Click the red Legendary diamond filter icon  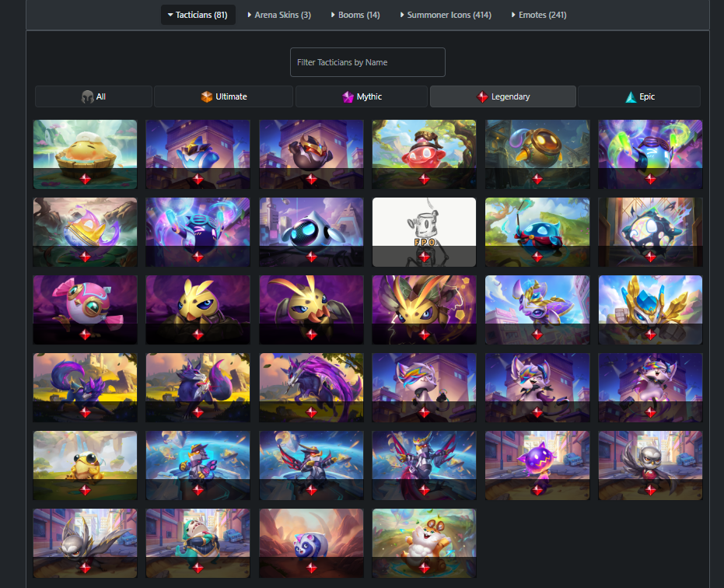(x=482, y=96)
